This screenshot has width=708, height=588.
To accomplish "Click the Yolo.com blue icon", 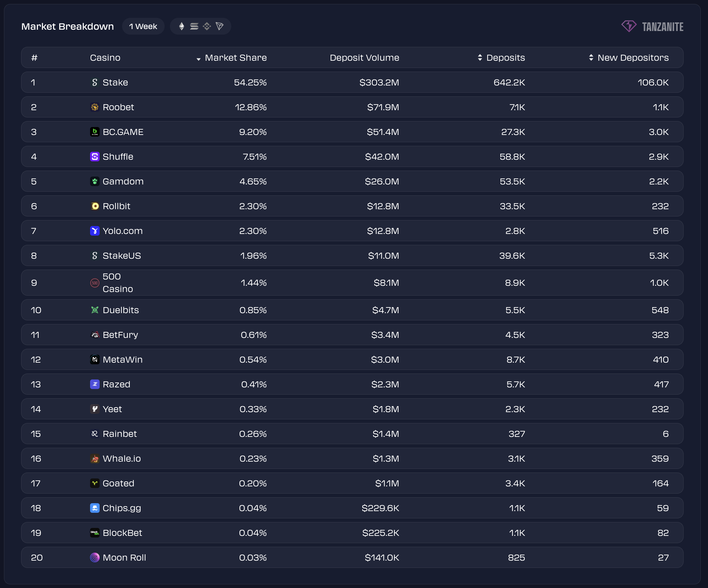I will (x=95, y=231).
